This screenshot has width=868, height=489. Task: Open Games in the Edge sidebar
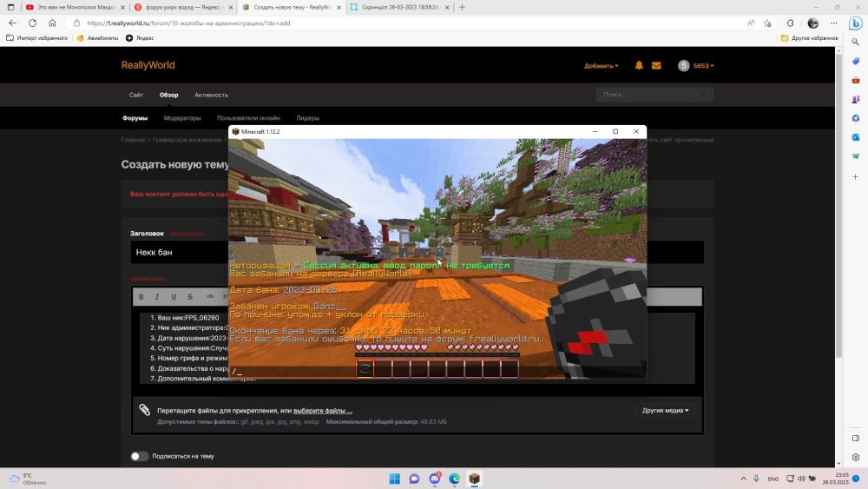tap(856, 99)
